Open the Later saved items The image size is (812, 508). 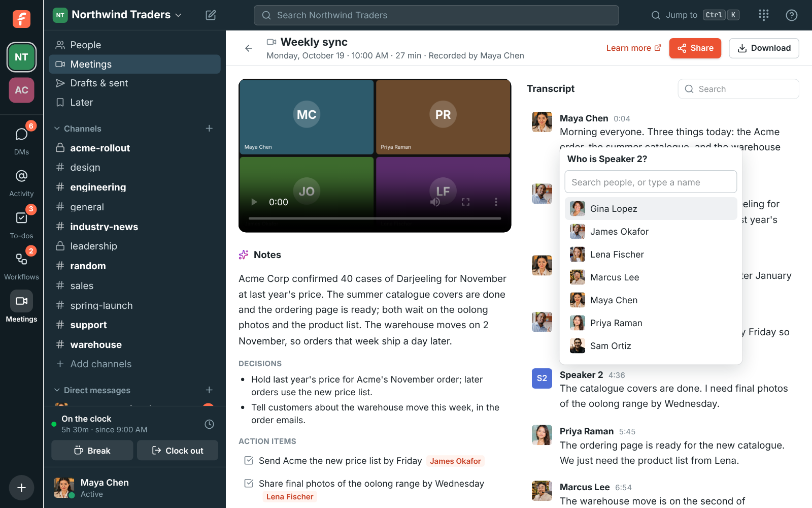pyautogui.click(x=134, y=103)
